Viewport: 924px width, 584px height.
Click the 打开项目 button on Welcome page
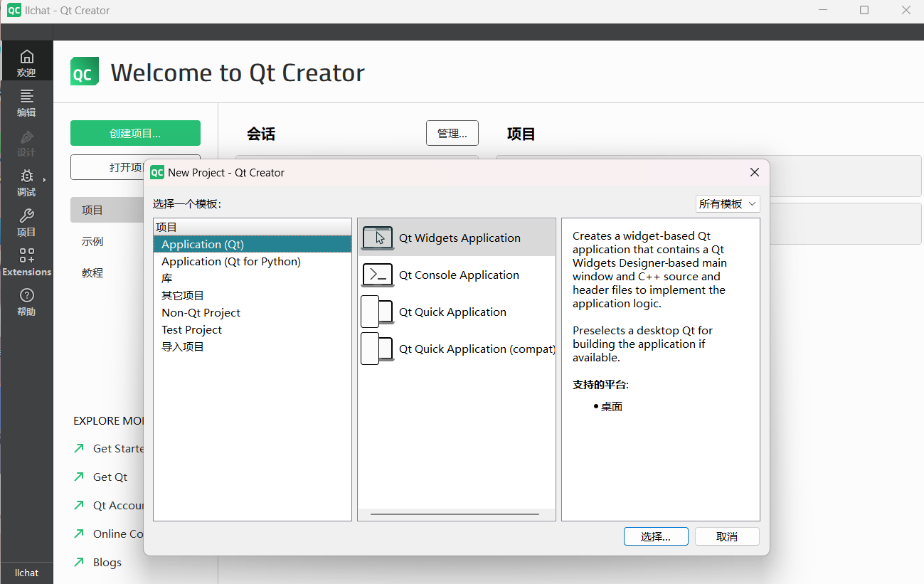[135, 167]
